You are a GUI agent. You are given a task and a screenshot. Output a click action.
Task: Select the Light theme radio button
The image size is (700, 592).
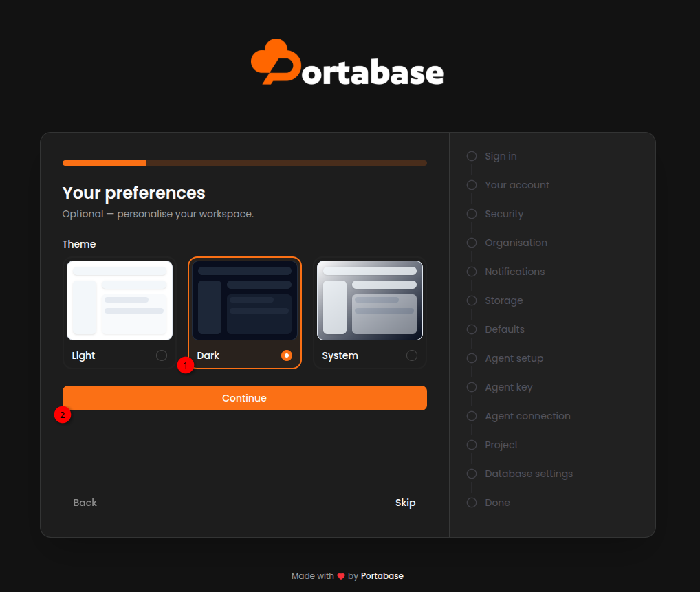pos(162,355)
